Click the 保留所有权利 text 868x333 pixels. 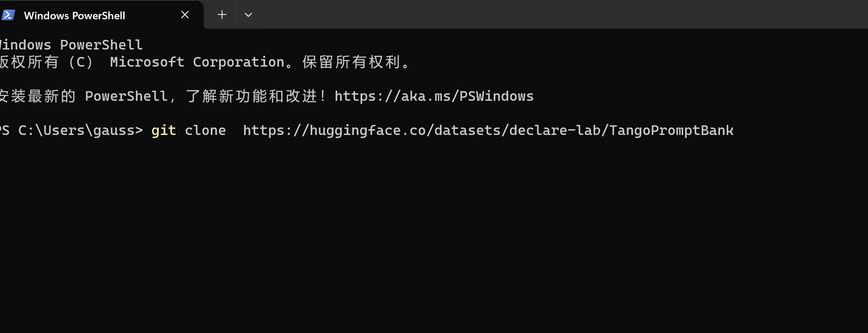[352, 62]
